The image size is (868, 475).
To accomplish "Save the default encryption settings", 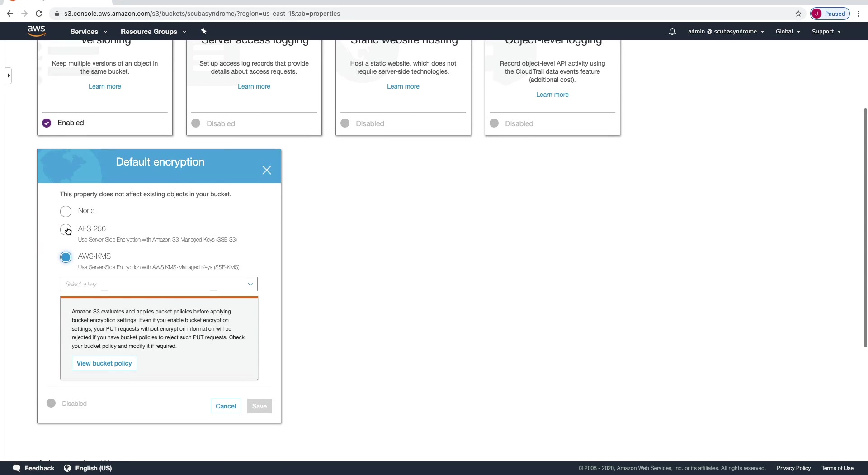I will click(259, 406).
